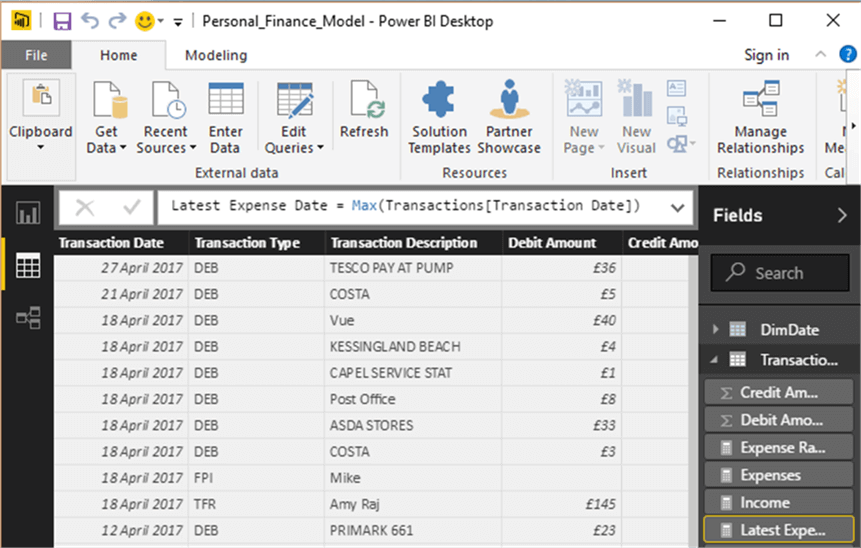The image size is (861, 548).
Task: Click the Fields Search box
Action: click(x=780, y=273)
